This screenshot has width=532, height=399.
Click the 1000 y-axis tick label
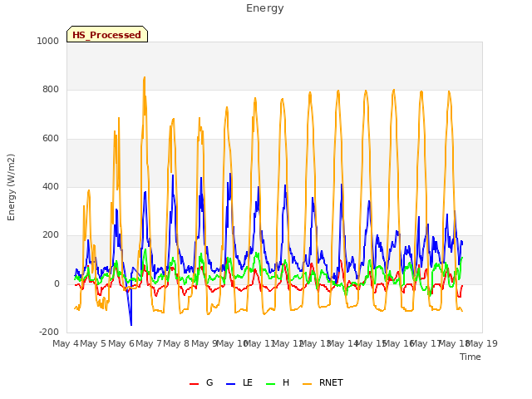(48, 41)
